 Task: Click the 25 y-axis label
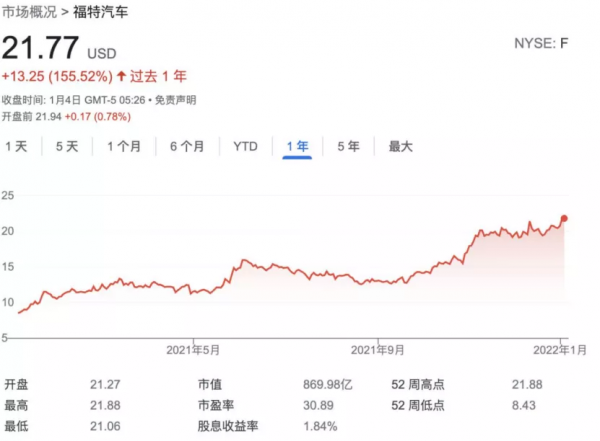pos(8,196)
